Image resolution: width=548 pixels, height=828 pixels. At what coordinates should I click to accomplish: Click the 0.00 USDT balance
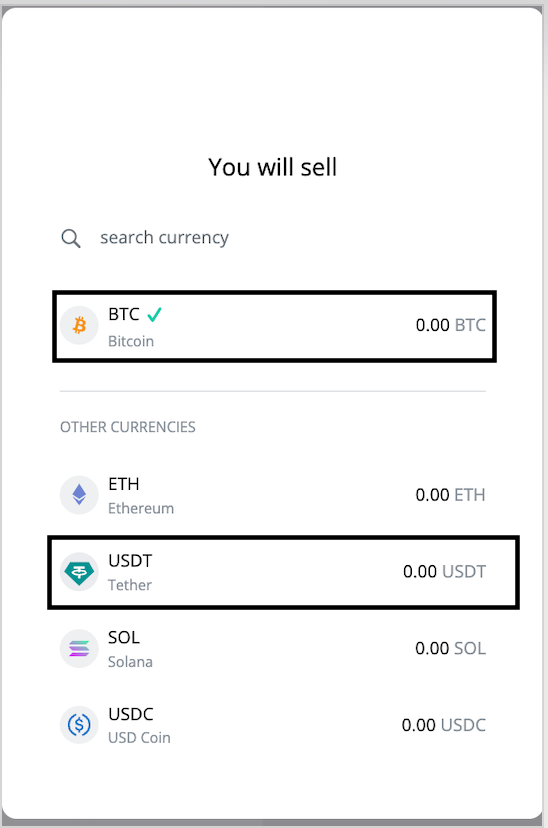444,572
